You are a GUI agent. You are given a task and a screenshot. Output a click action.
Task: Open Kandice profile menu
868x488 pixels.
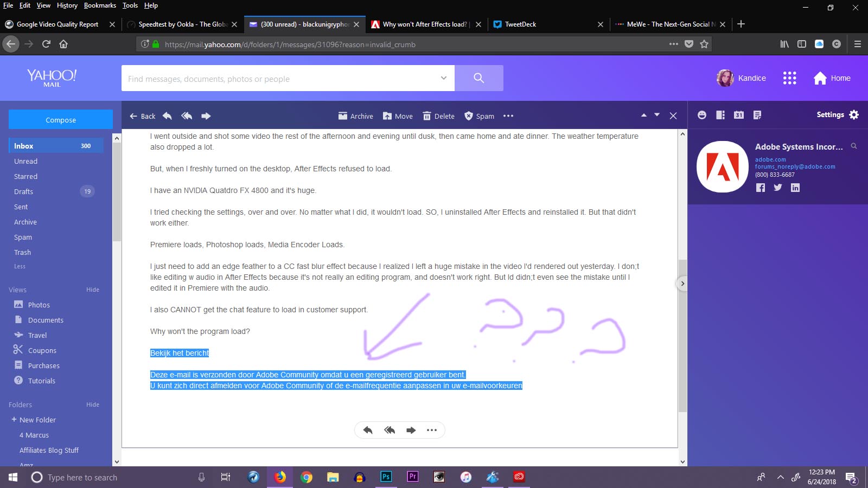[x=741, y=78]
